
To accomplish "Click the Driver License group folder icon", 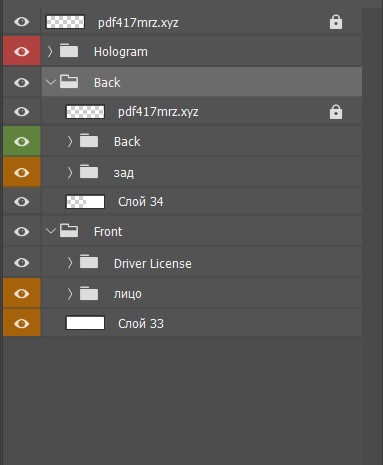I will pyautogui.click(x=89, y=262).
